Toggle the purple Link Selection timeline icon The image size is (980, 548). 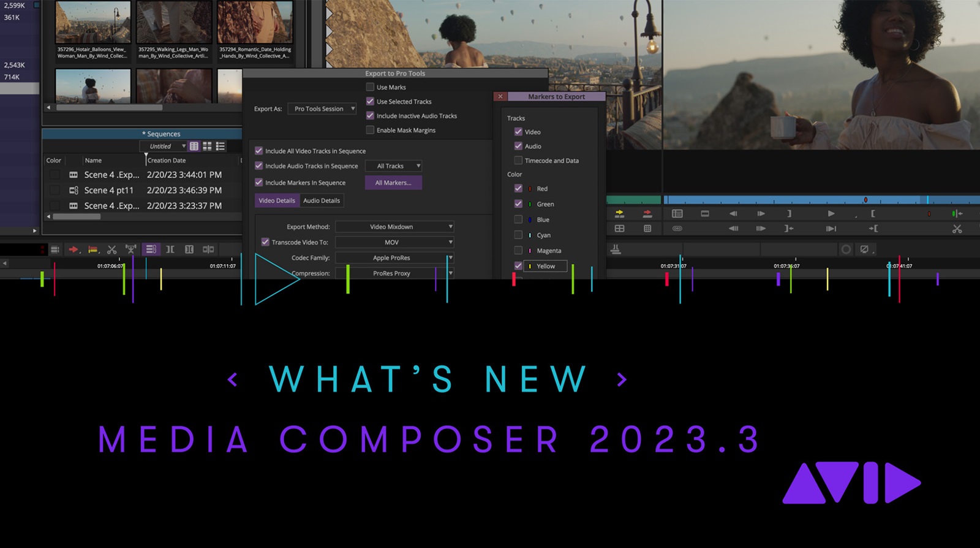point(151,249)
